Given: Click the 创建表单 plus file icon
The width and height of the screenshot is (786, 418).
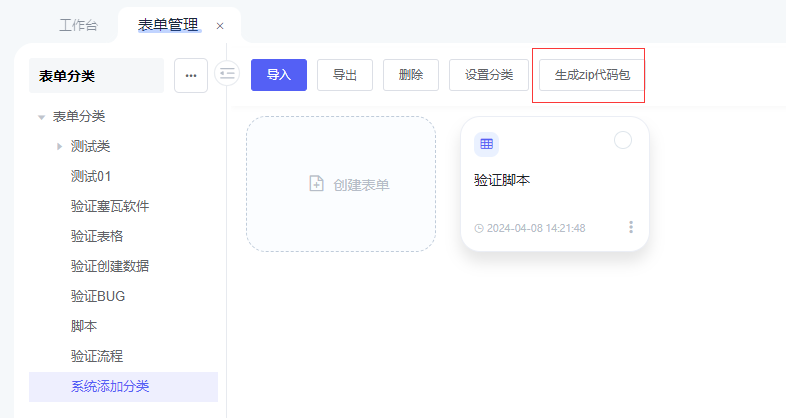Looking at the screenshot, I should tap(316, 184).
